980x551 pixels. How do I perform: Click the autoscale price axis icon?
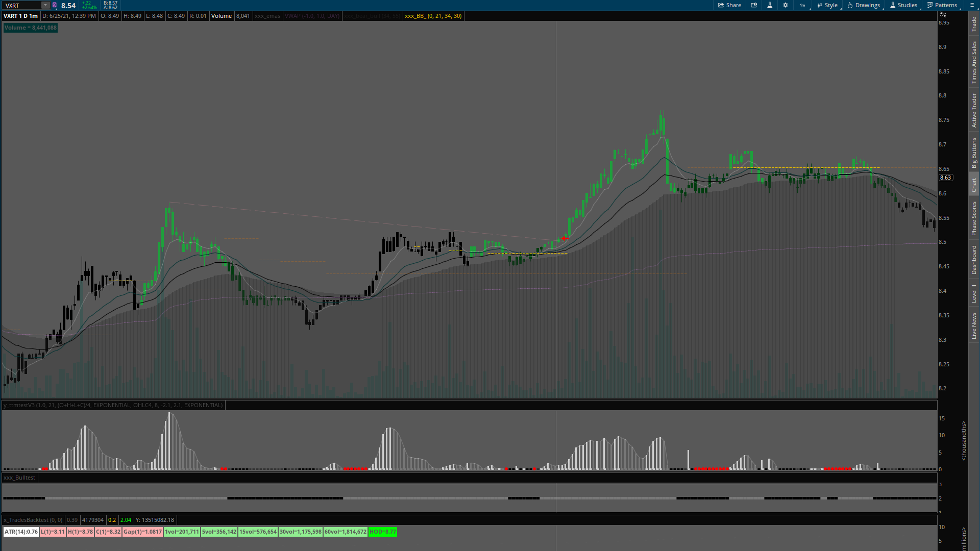(x=943, y=14)
